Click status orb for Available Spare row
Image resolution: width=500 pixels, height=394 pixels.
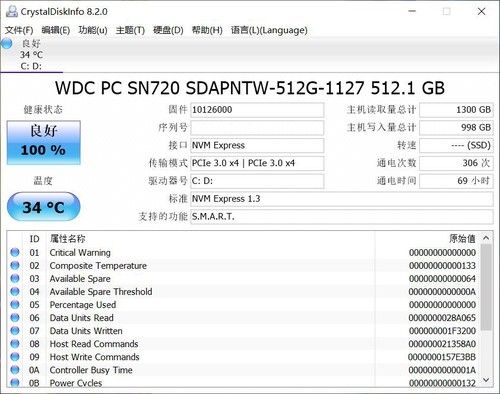pyautogui.click(x=15, y=278)
